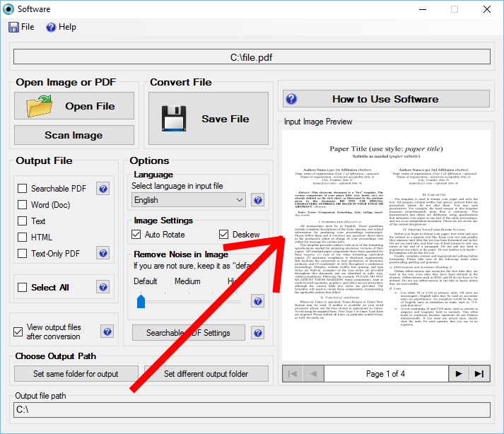Go to the previous preview page
504x434 pixels.
tap(313, 373)
